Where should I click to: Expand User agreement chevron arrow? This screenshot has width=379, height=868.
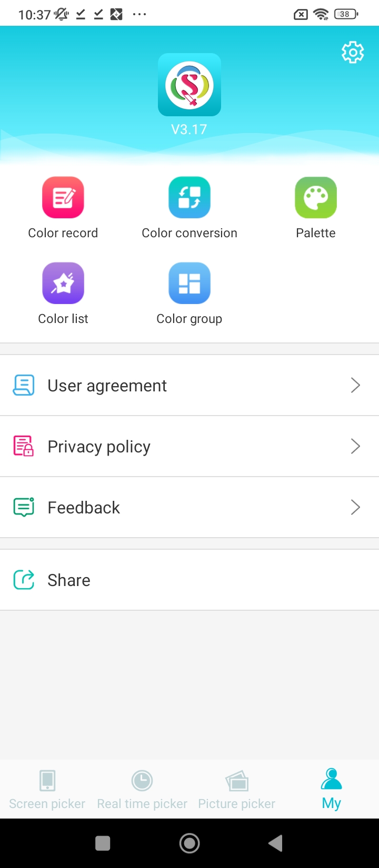tap(355, 385)
